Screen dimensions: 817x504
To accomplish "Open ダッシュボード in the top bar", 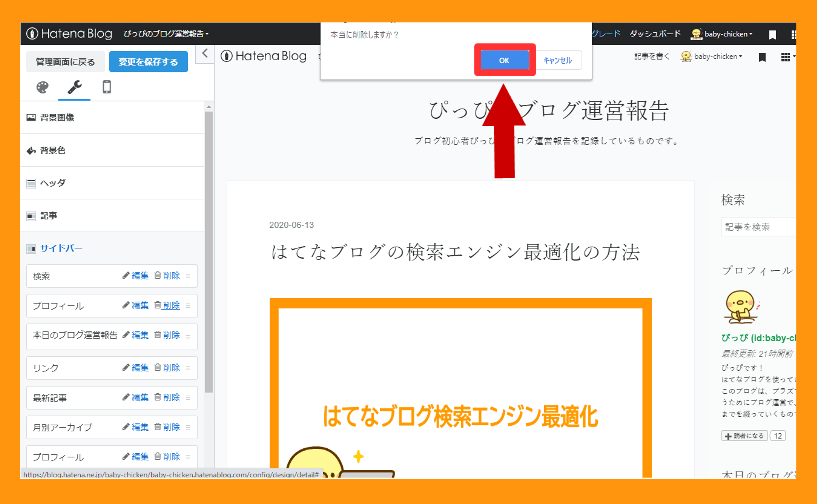I will click(655, 34).
